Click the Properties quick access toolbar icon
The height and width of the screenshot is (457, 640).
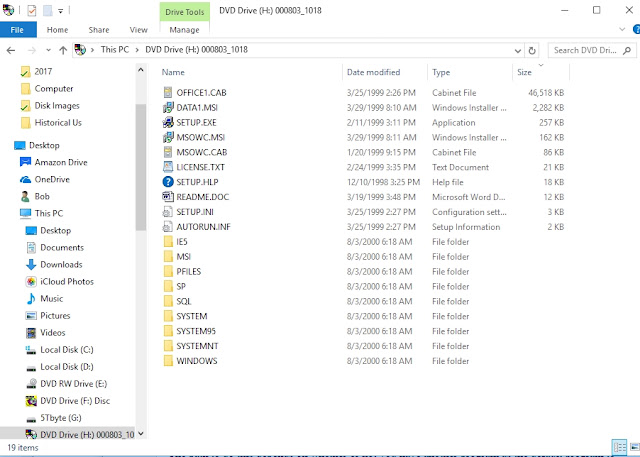pyautogui.click(x=32, y=10)
